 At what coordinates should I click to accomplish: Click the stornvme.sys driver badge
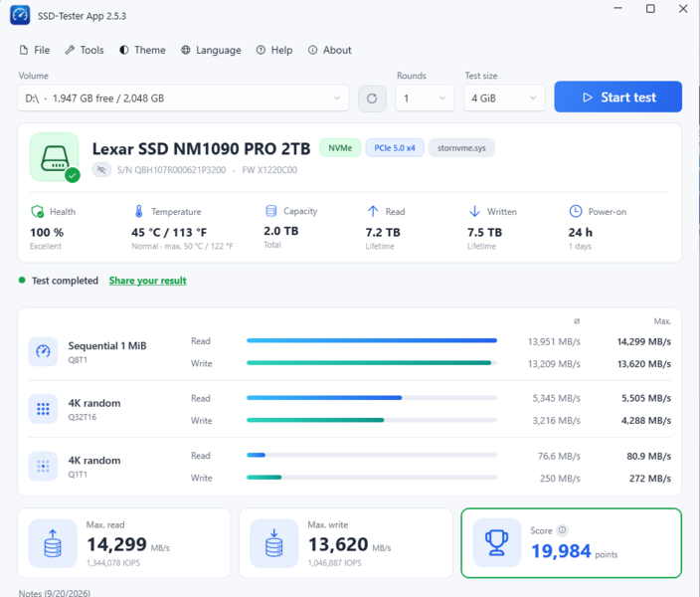(x=461, y=148)
